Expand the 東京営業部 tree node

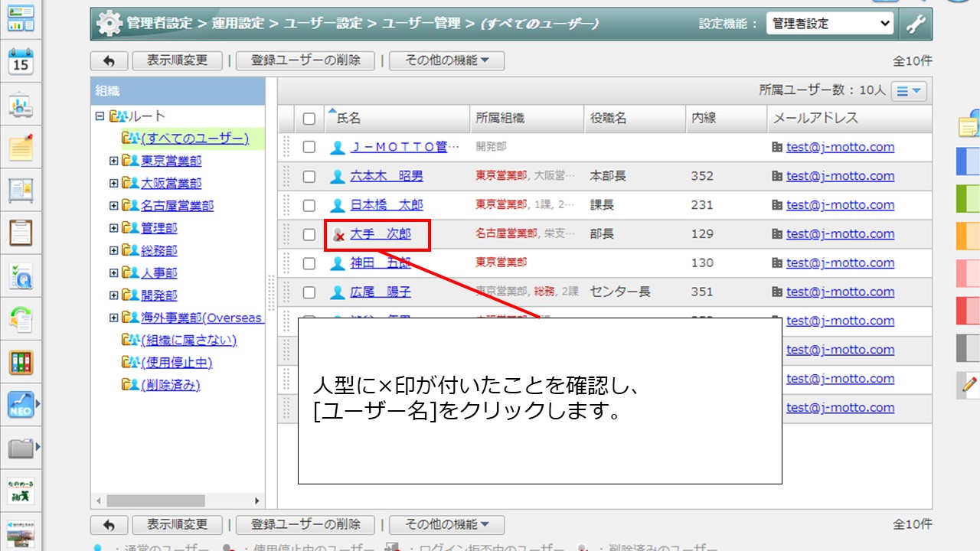(114, 161)
